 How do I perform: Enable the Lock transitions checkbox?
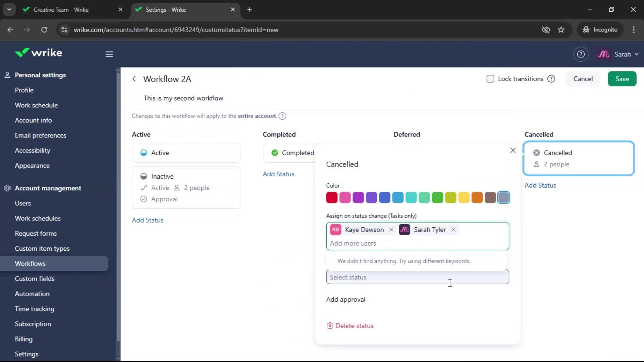(x=490, y=79)
